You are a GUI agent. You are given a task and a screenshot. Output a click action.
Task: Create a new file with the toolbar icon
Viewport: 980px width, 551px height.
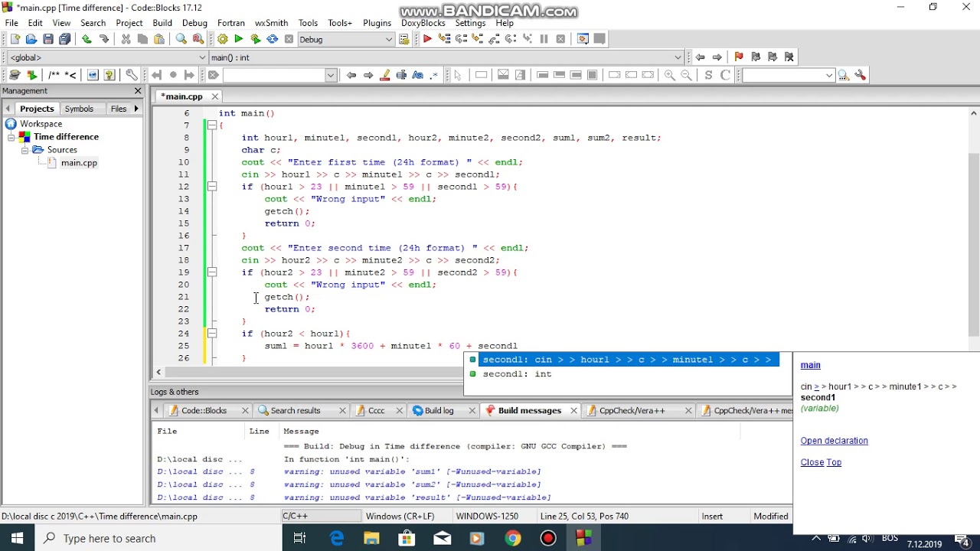pos(15,39)
